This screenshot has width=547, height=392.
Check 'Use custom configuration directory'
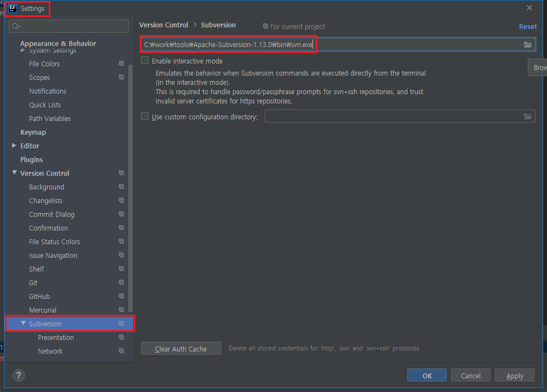(x=144, y=116)
